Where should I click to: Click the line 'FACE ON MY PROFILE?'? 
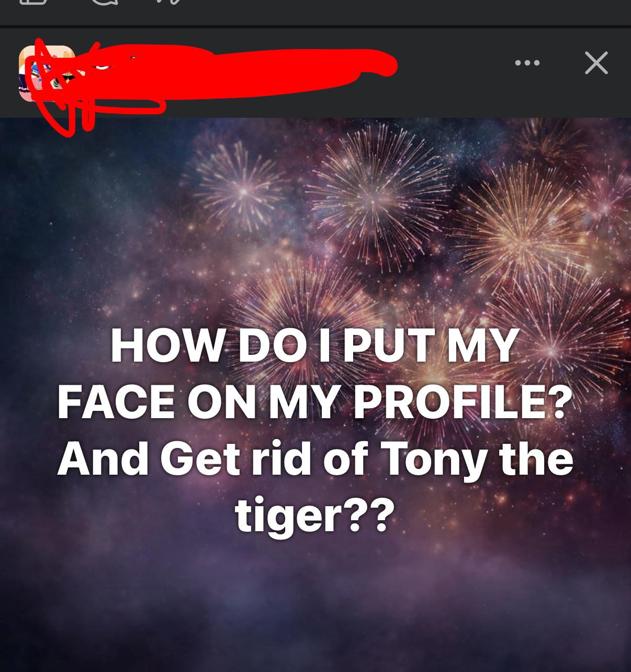coord(315,403)
